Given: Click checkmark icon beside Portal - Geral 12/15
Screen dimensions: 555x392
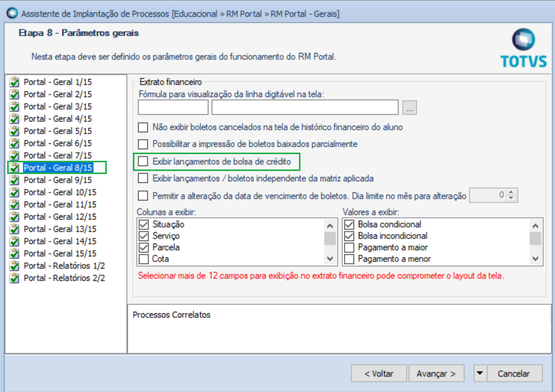Looking at the screenshot, I should click(x=14, y=217).
